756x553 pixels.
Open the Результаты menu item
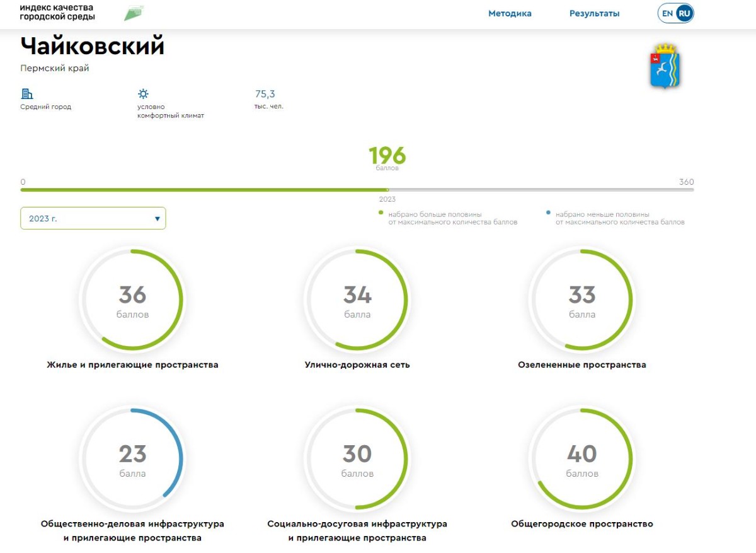click(594, 13)
